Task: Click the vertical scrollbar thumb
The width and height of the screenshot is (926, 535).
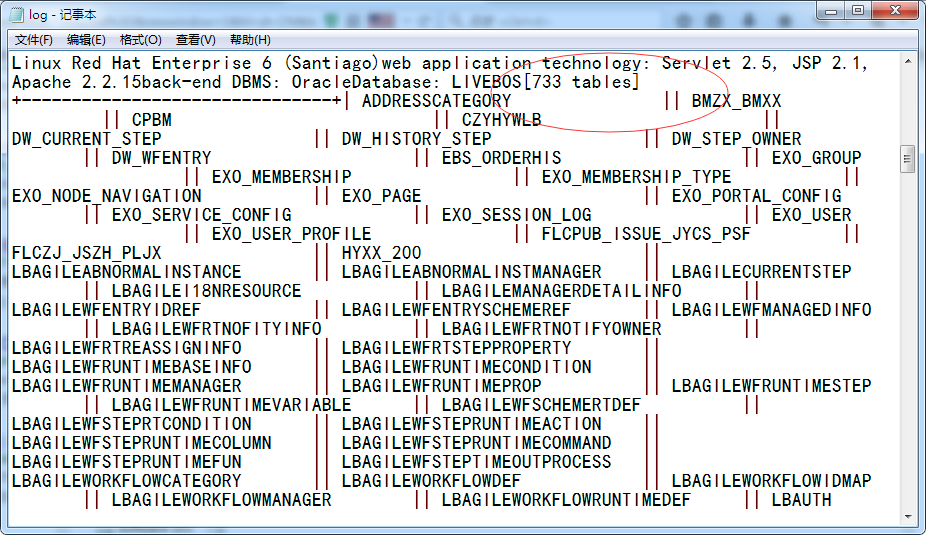Action: (x=908, y=159)
